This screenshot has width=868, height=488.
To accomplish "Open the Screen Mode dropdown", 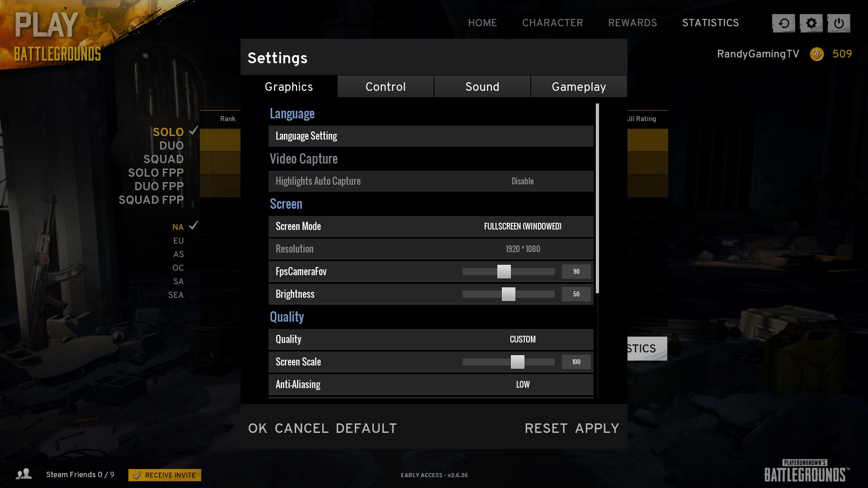I will (523, 226).
